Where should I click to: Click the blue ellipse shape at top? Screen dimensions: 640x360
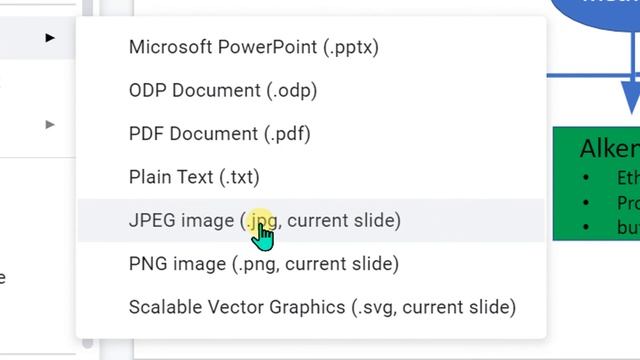596,14
